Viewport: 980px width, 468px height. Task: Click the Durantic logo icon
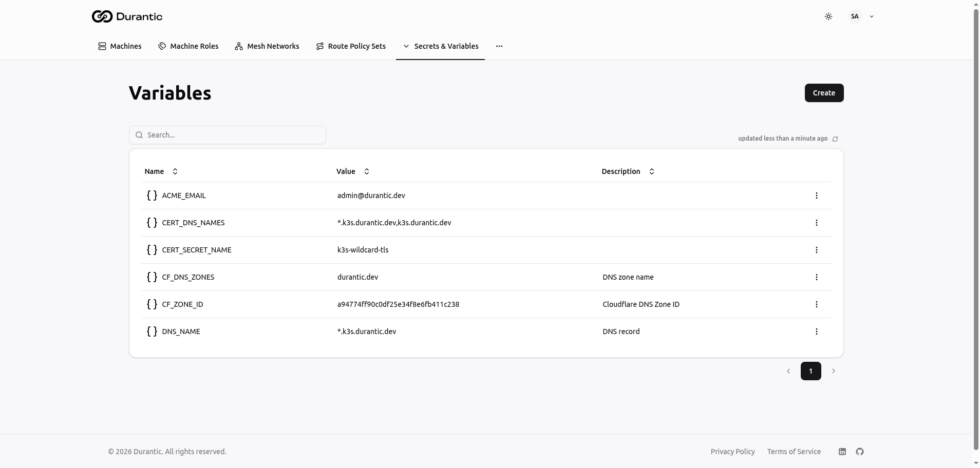[102, 16]
